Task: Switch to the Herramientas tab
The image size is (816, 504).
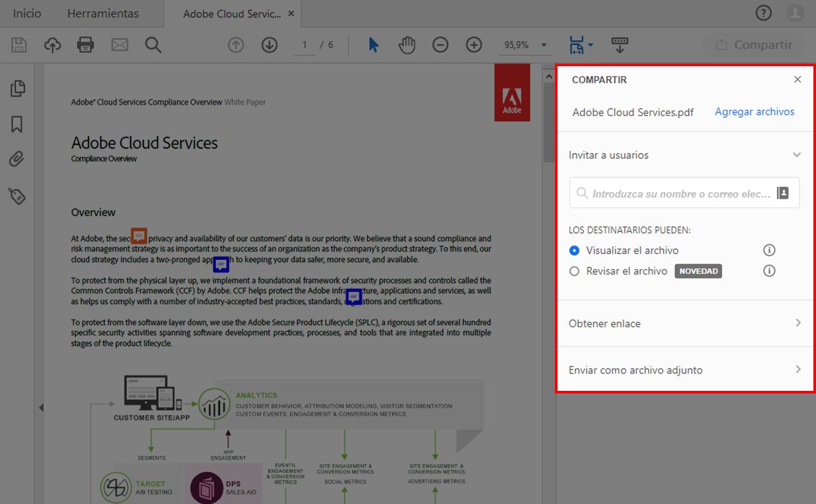Action: (103, 13)
